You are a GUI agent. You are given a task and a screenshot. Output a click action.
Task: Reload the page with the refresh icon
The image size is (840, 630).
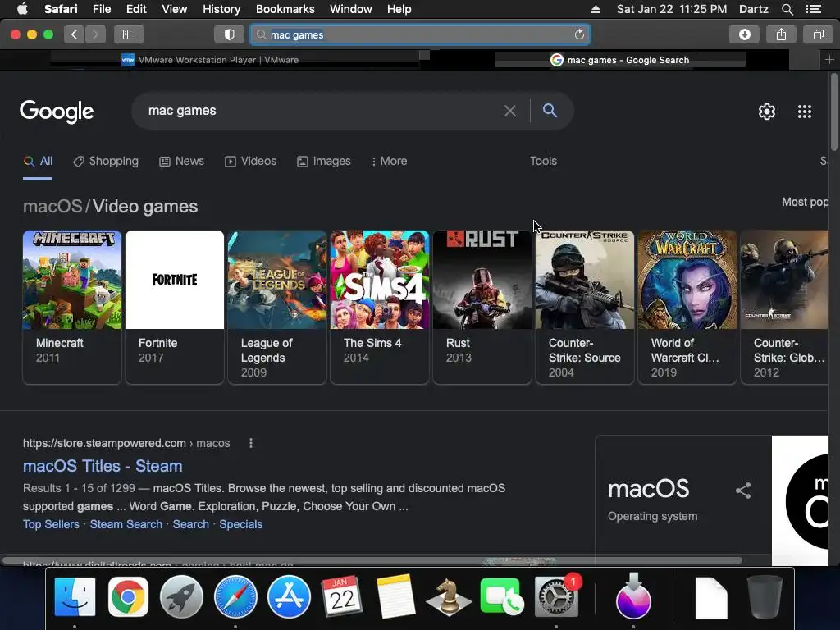pos(579,34)
